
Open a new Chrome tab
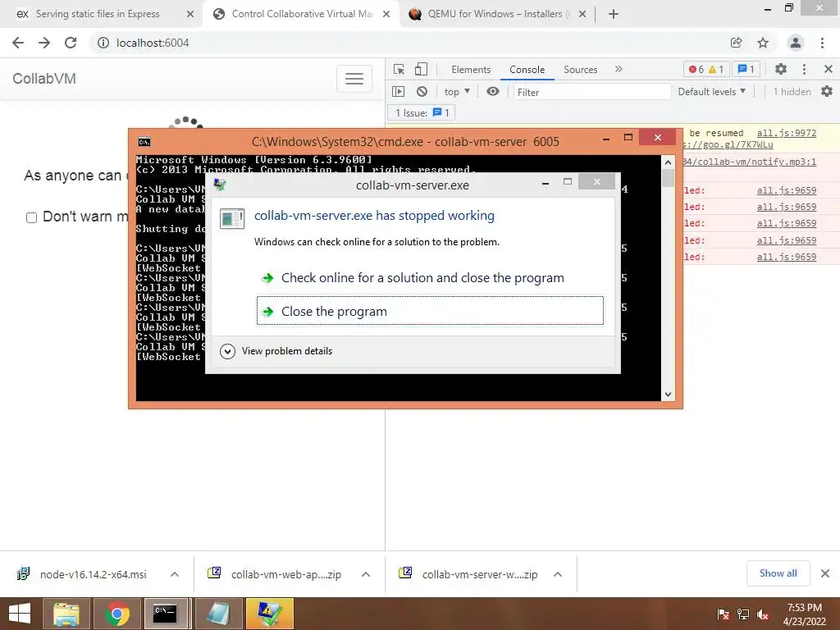(x=614, y=14)
